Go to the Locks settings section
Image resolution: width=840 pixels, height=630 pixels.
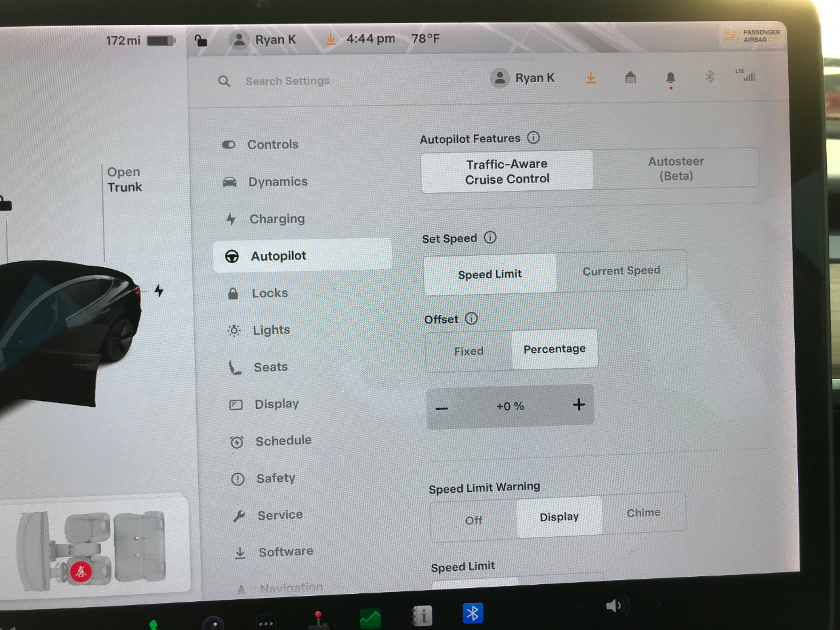pyautogui.click(x=269, y=293)
